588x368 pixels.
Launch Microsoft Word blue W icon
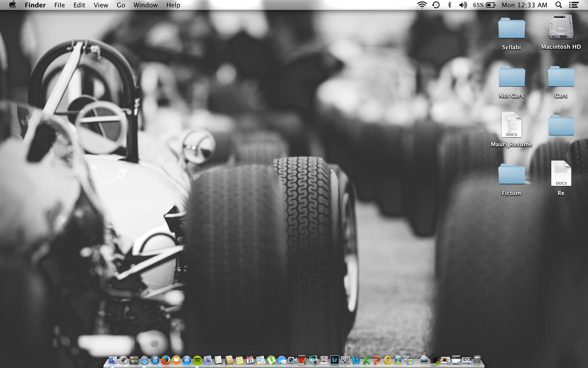(x=356, y=360)
